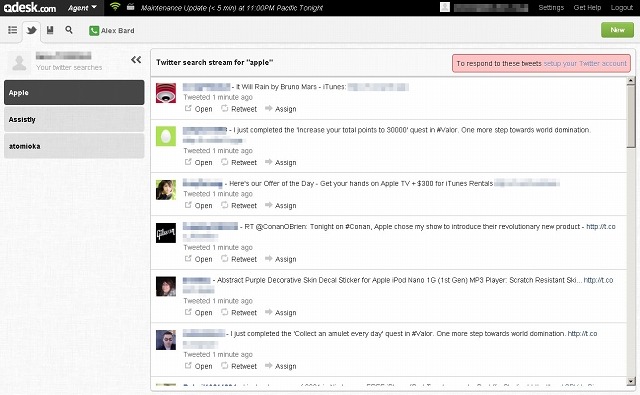
Task: Click the http://t.co link in ConanOBrien tweet
Action: [x=601, y=226]
